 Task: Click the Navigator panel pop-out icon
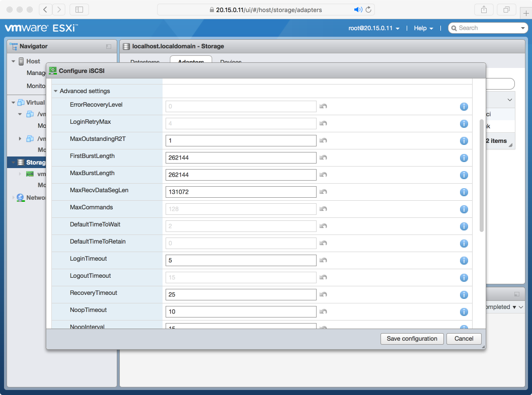[x=108, y=46]
